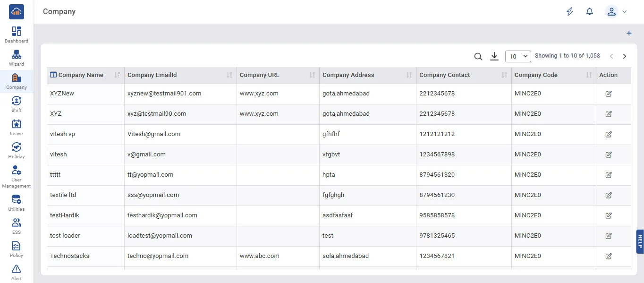Add a new company with the plus icon

pos(629,34)
